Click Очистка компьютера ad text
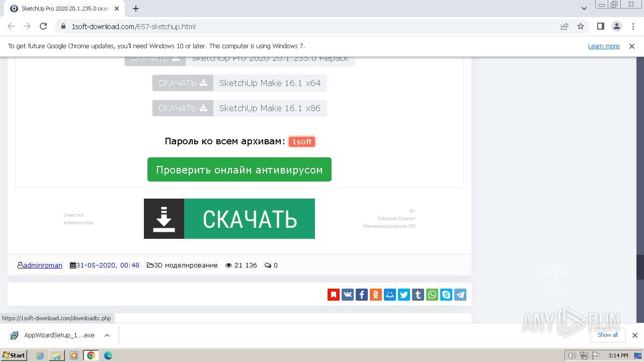 [x=78, y=219]
